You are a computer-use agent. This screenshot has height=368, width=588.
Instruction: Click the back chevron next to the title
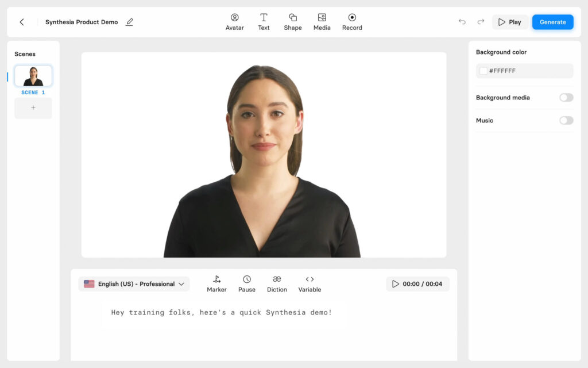click(x=22, y=21)
